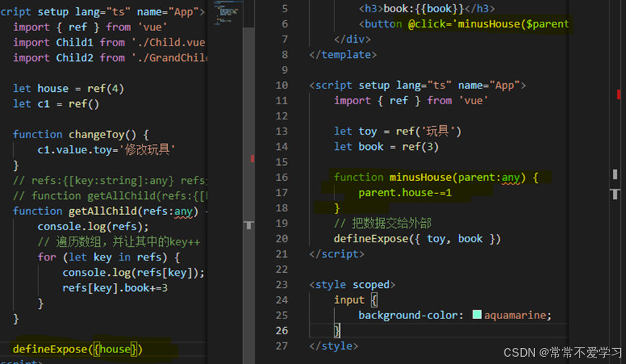Click the 'aquamarine' value text
This screenshot has height=364, width=626.
tap(515, 316)
